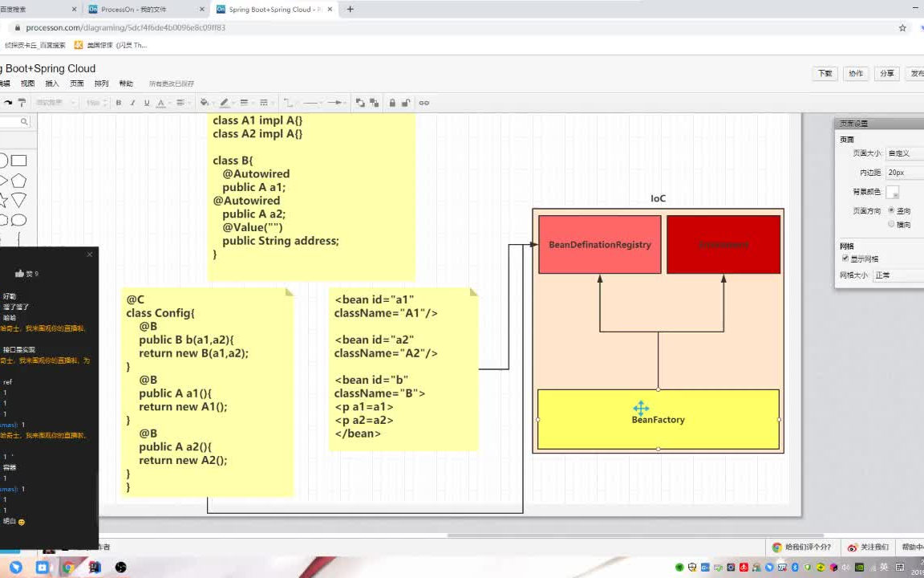Insert a link with the chain icon
The height and width of the screenshot is (578, 924).
pos(424,103)
